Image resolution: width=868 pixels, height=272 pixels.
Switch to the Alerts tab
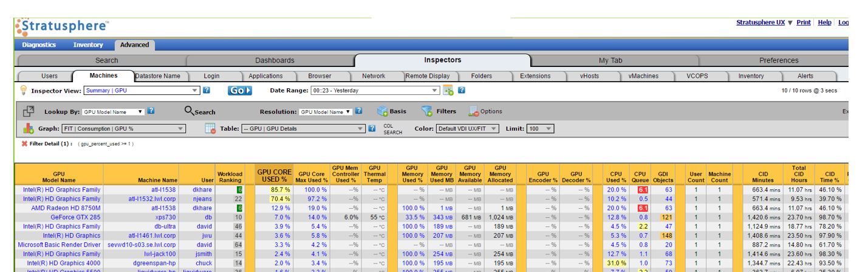pyautogui.click(x=805, y=76)
